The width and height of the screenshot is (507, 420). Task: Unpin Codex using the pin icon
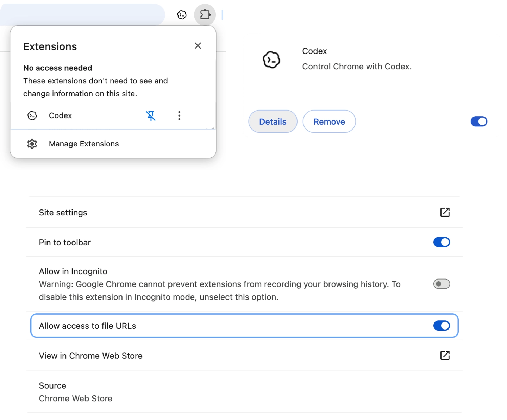coord(151,116)
